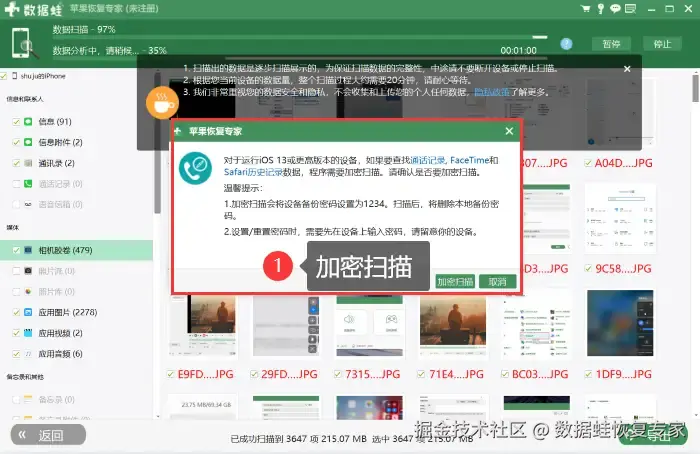The height and width of the screenshot is (454, 700).
Task: Open the FaceTime link in dialog
Action: click(470, 160)
